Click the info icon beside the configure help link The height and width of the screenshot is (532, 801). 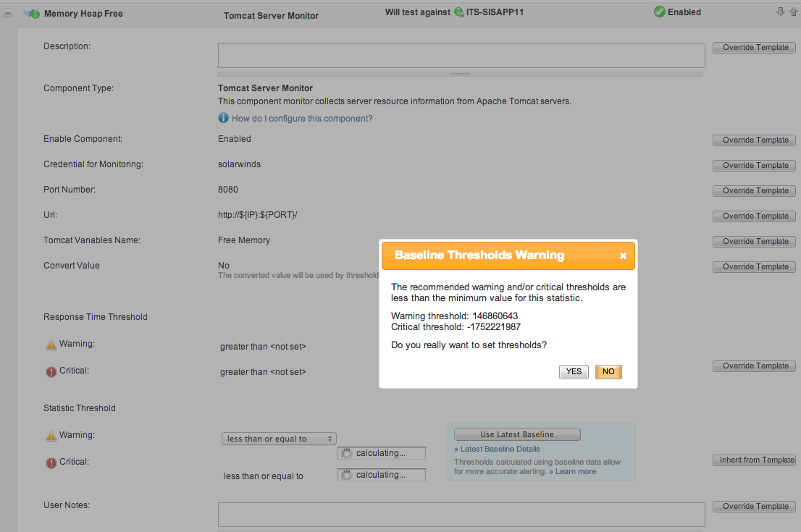pyautogui.click(x=223, y=118)
